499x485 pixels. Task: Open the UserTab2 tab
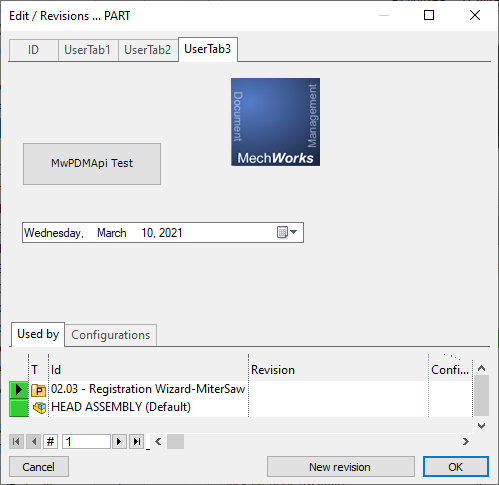pyautogui.click(x=148, y=50)
